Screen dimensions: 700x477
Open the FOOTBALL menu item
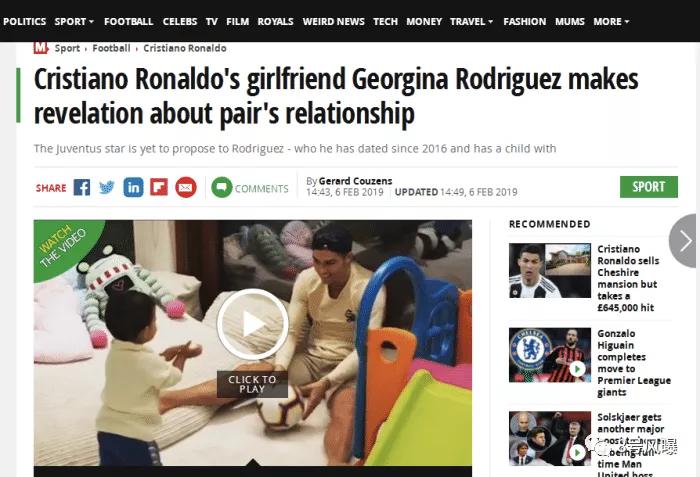129,21
